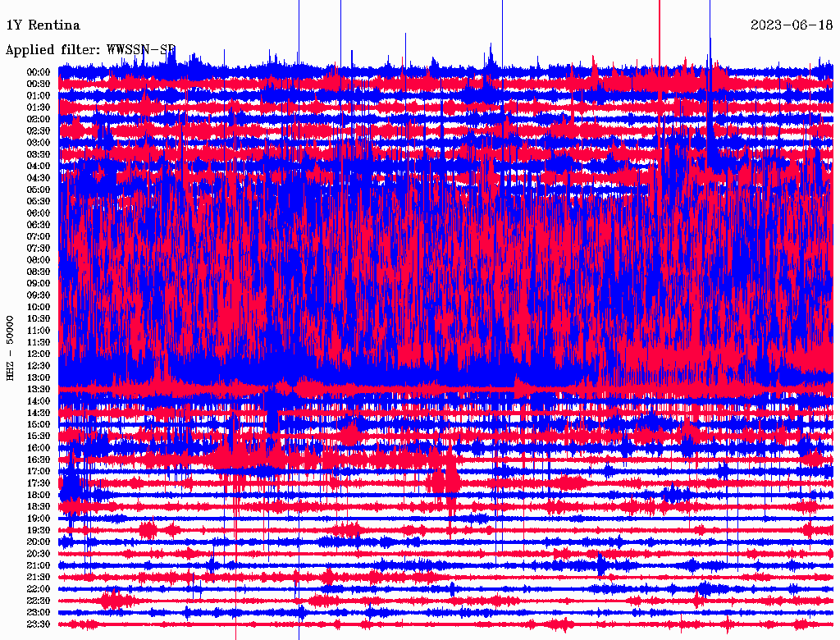The image size is (840, 640).
Task: Select the 11:00 time label
Action: [x=39, y=331]
